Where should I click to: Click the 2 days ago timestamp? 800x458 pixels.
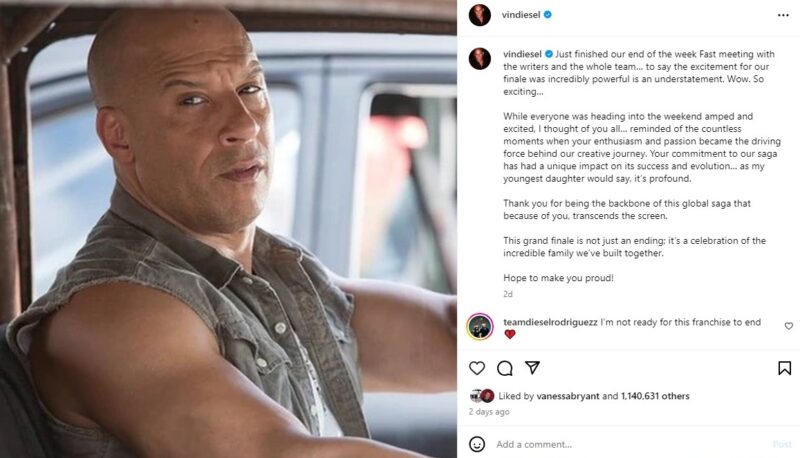489,412
